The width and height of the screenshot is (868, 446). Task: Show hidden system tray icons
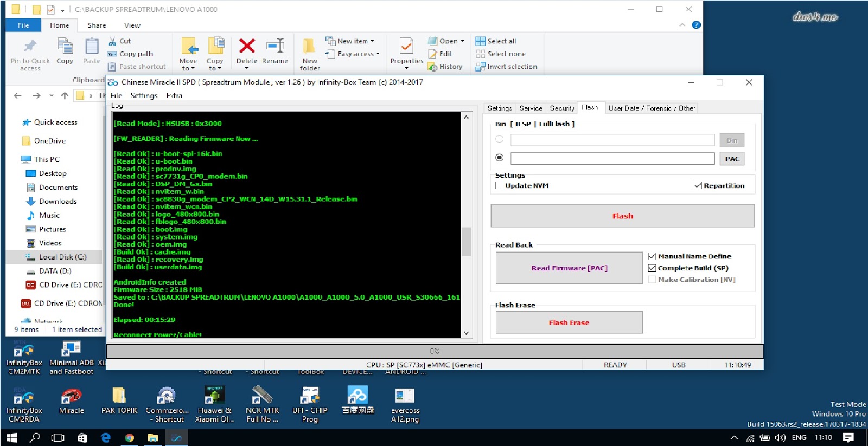pos(734,438)
